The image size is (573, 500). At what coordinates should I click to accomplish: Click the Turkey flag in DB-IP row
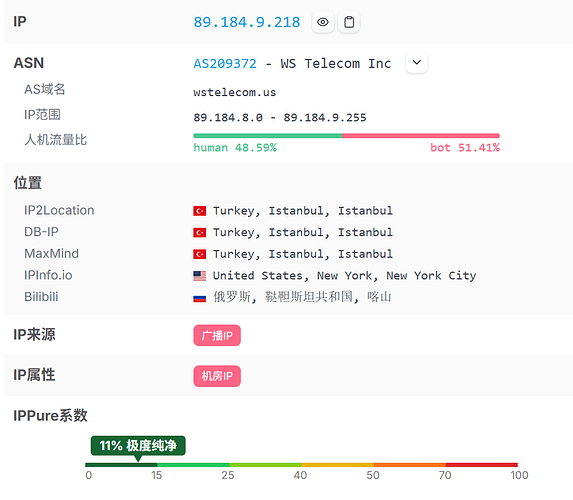200,232
